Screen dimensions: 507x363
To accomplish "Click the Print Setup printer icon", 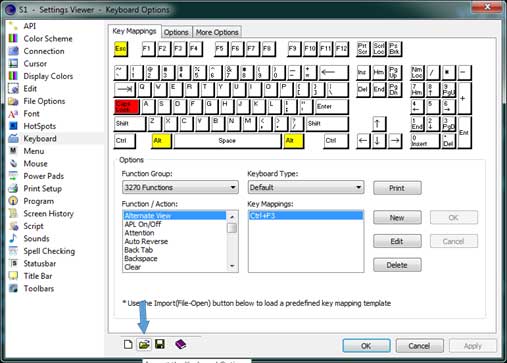I will coord(13,188).
